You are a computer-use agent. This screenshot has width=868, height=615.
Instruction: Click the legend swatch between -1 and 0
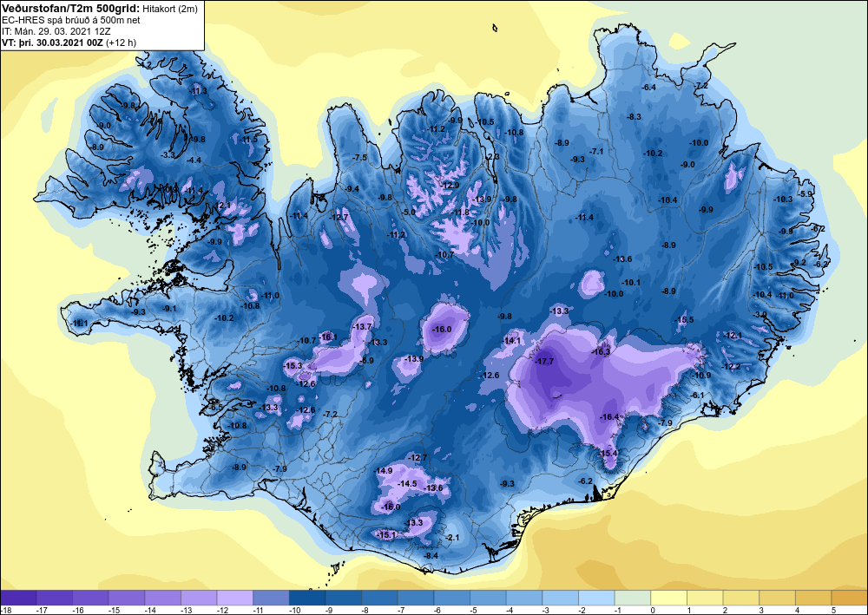(633, 598)
